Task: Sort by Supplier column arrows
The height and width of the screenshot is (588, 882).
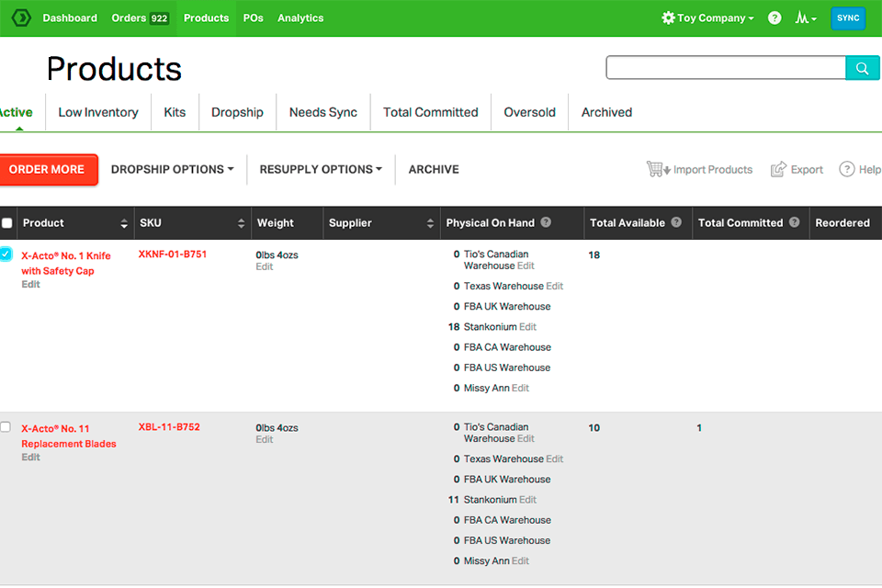Action: pyautogui.click(x=430, y=223)
